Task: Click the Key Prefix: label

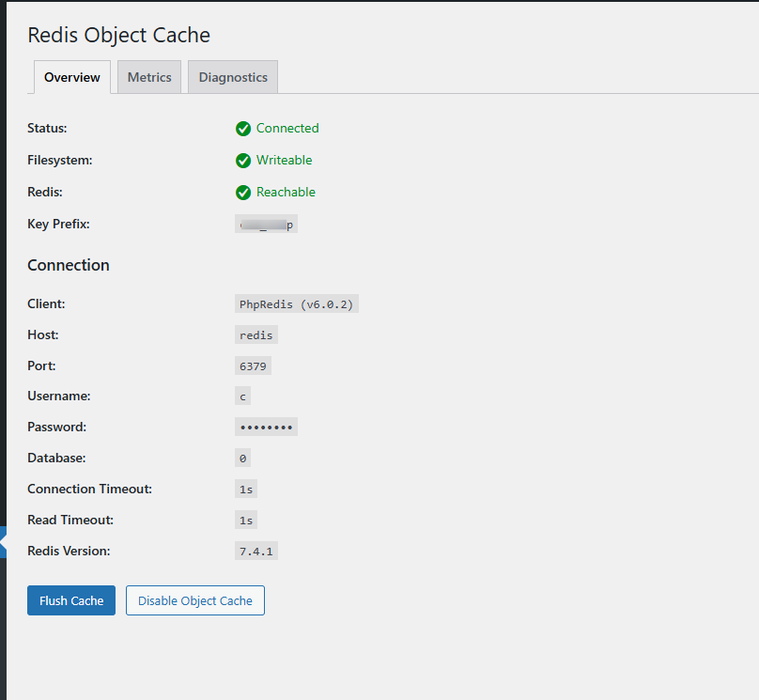Action: click(58, 225)
